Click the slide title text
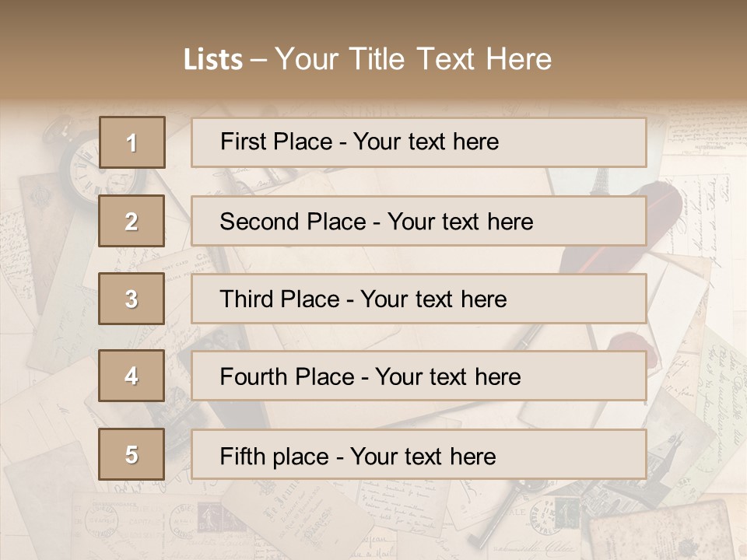 click(x=367, y=59)
